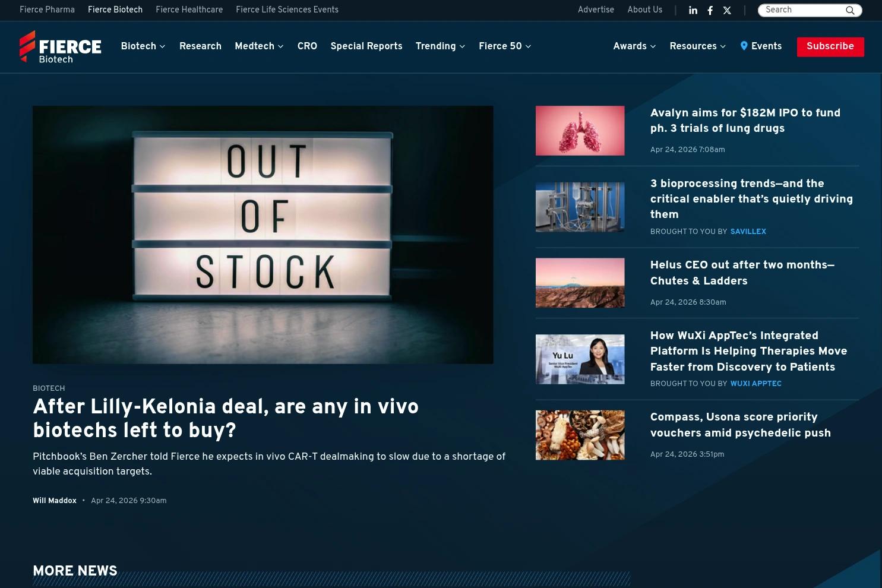
Task: Click the Apr 24, 2026 9:30am timestamp
Action: pos(128,501)
